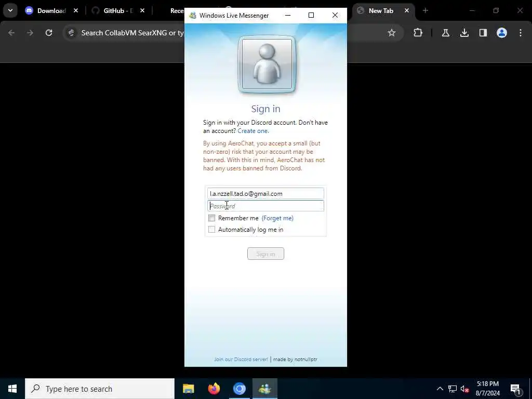Image resolution: width=532 pixels, height=399 pixels.
Task: Open the browser extensions puzzle icon
Action: pos(418,33)
